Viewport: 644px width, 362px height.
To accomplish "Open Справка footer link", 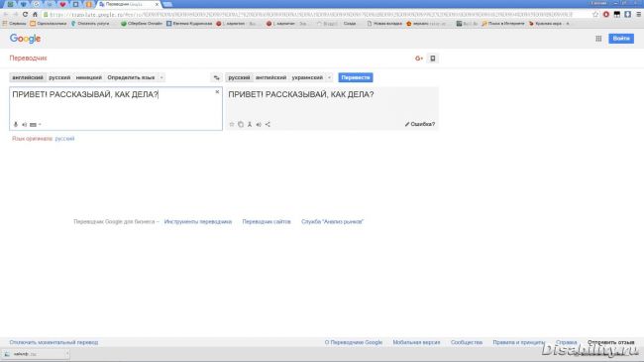I will (x=566, y=342).
